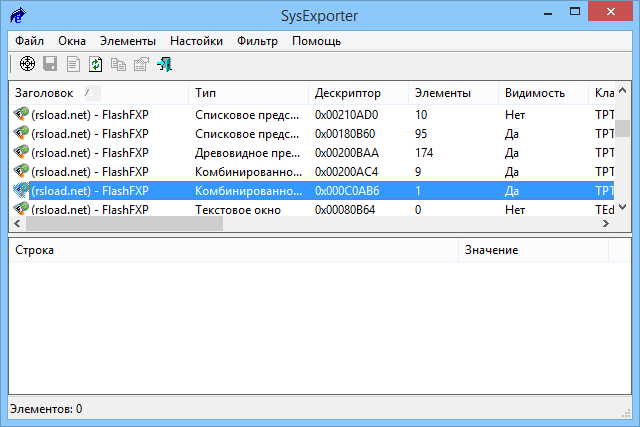Select the descriptor cell 0x000C0AB6
Image resolution: width=640 pixels, height=427 pixels.
click(x=347, y=191)
